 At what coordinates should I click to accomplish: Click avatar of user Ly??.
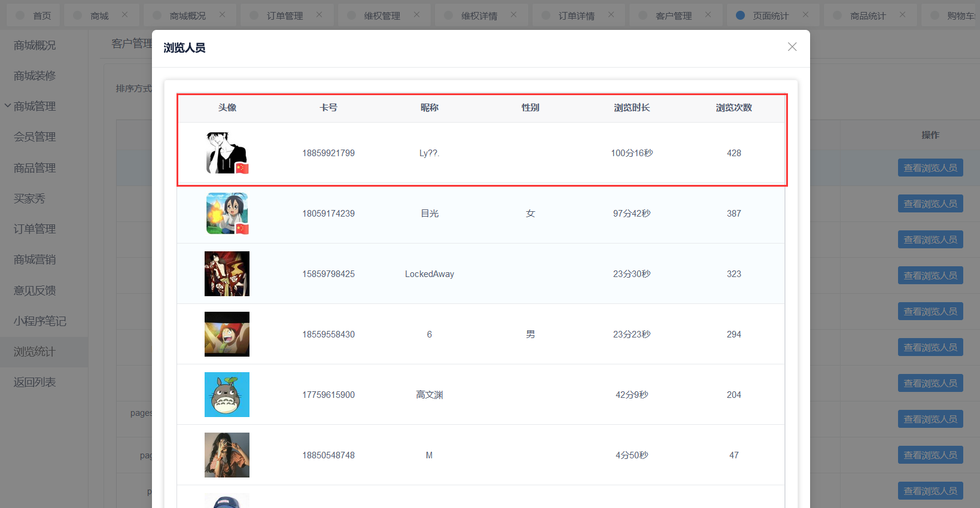pos(227,153)
